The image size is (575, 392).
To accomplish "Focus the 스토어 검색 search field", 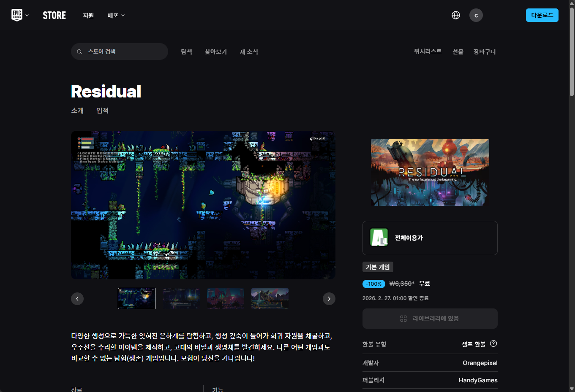I will point(120,51).
